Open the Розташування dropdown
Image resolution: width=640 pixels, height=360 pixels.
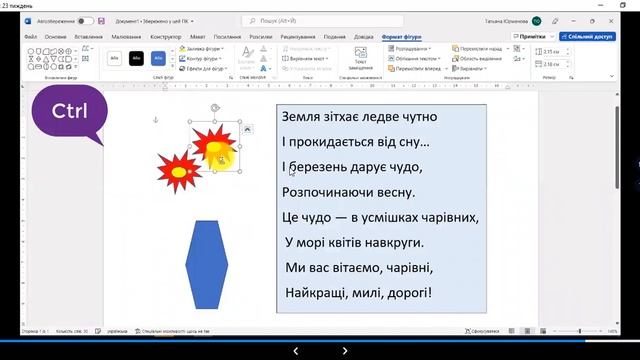410,49
